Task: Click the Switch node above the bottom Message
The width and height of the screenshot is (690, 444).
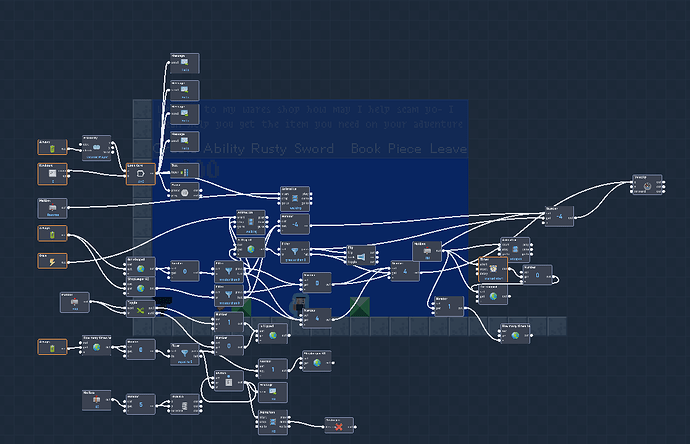Action: [228, 381]
